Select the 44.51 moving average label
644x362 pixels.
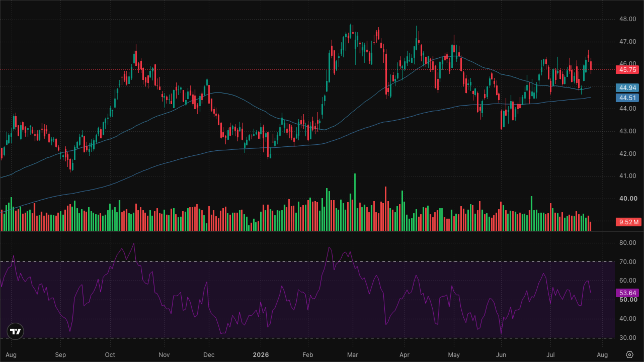point(627,98)
